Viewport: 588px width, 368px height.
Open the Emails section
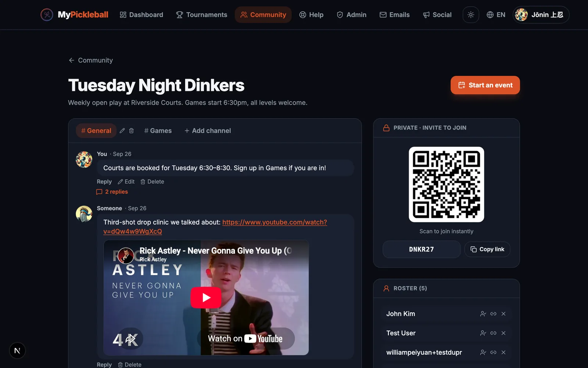tap(394, 15)
